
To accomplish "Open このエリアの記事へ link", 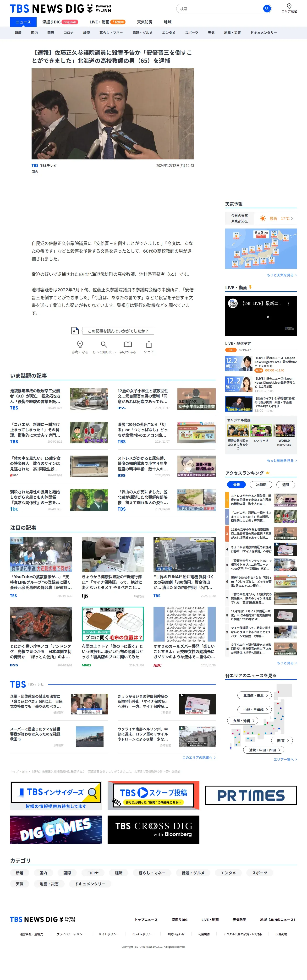I will (199, 757).
